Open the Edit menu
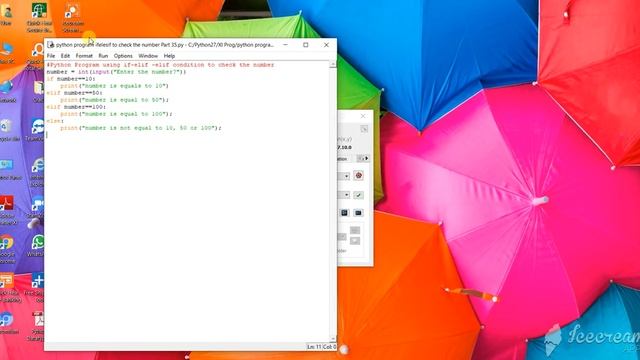 pyautogui.click(x=65, y=56)
